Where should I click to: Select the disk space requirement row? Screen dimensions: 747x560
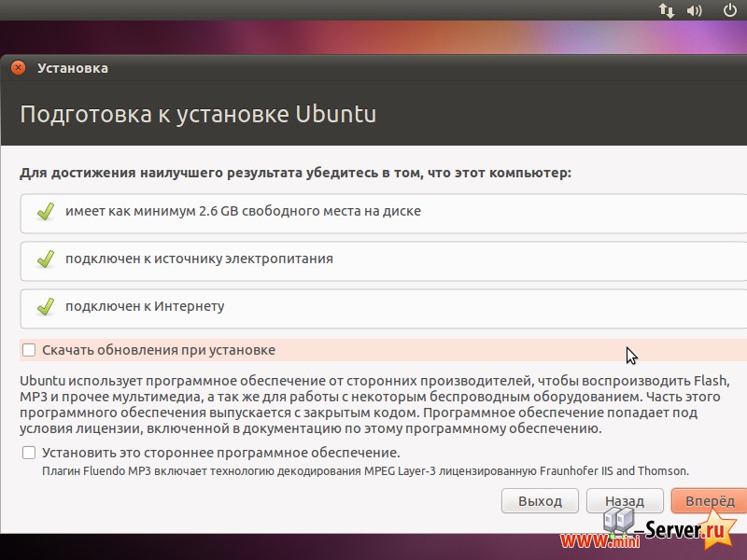pyautogui.click(x=373, y=213)
